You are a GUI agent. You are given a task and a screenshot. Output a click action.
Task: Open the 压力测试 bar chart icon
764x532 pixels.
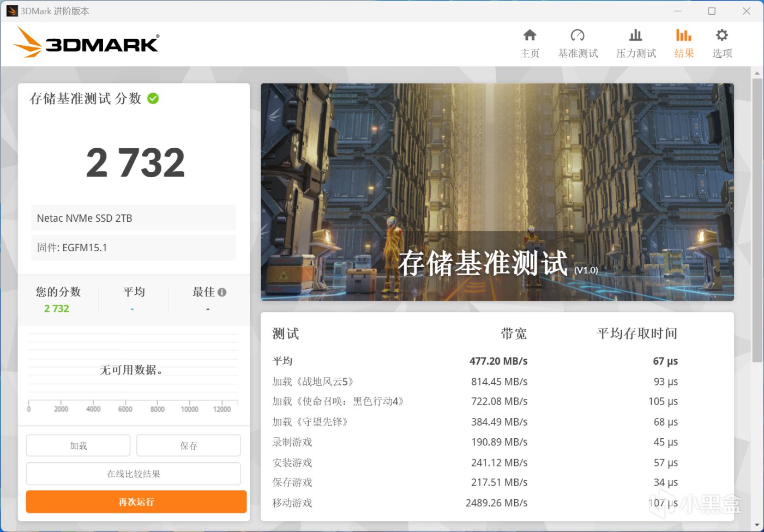click(x=636, y=35)
